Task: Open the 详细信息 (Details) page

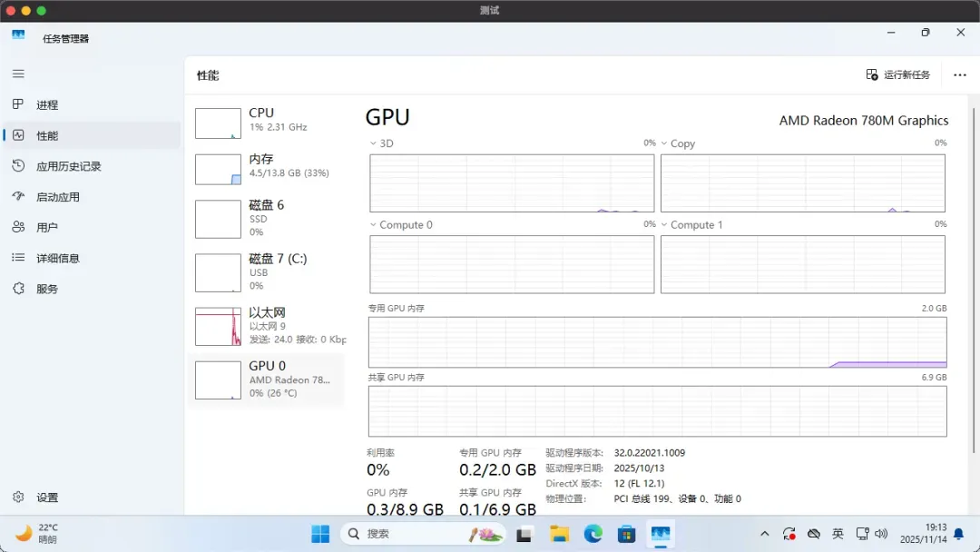Action: [x=57, y=259]
